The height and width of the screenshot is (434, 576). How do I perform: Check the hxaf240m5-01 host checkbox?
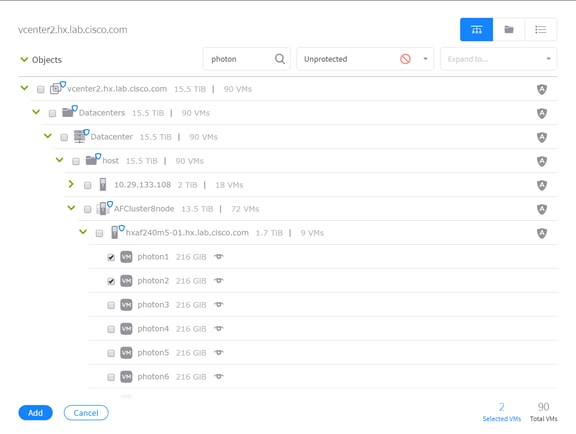pos(99,233)
